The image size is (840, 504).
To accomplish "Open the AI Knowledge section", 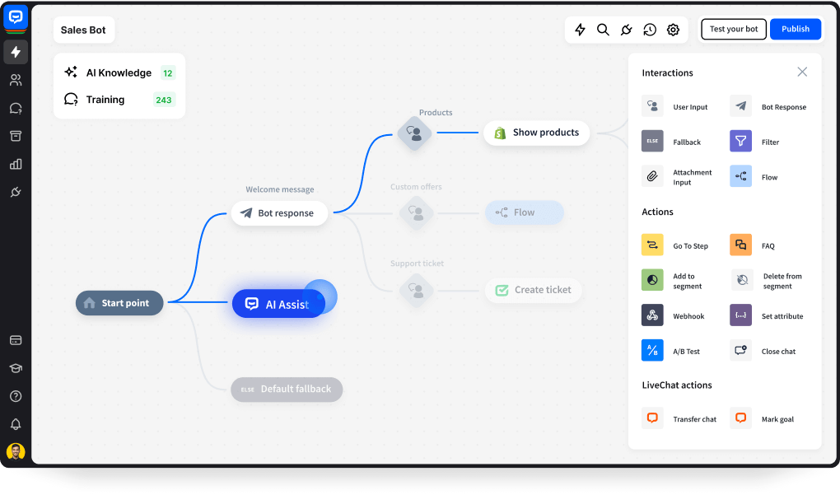I will pos(110,72).
